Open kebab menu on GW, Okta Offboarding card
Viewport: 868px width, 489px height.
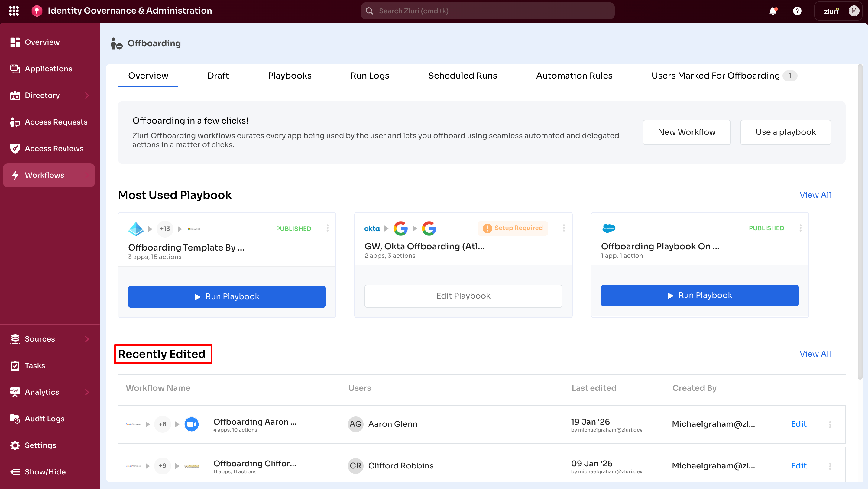coord(564,228)
